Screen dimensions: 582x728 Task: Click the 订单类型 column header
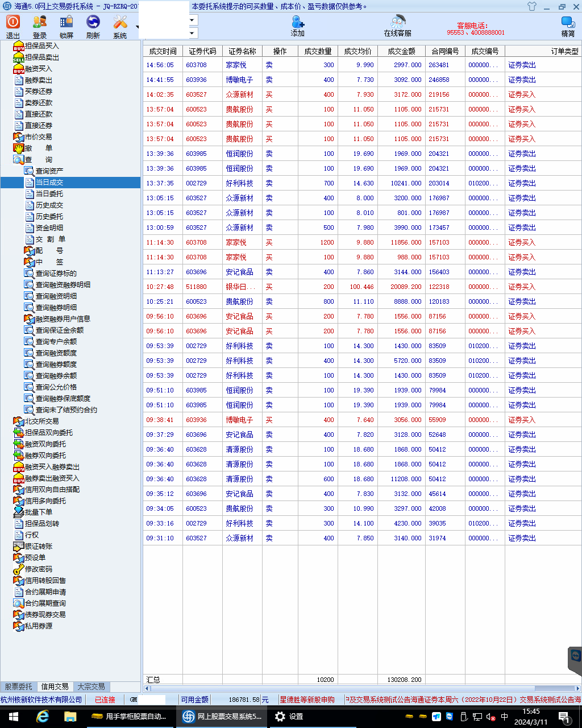tap(543, 51)
